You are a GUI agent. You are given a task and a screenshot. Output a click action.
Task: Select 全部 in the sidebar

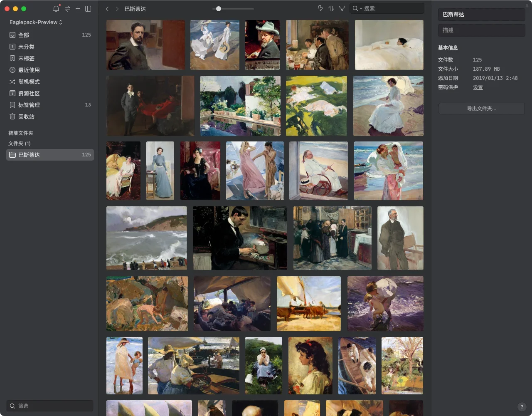(x=50, y=35)
